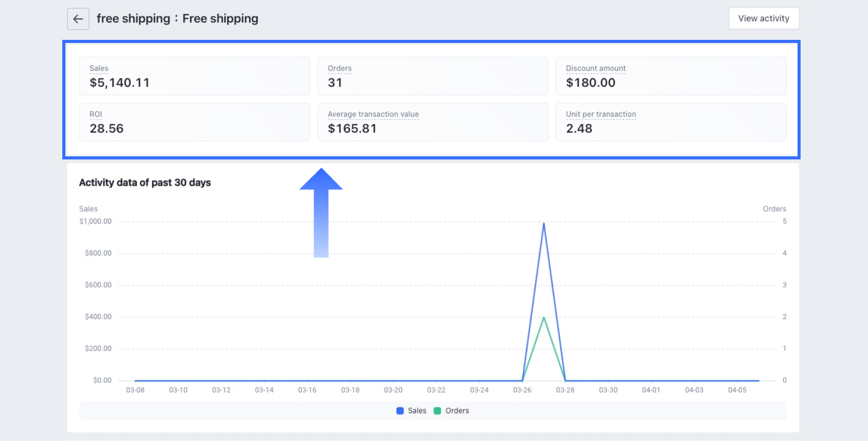Click the 04-05 date on x-axis
Image resolution: width=868 pixels, height=441 pixels.
click(x=737, y=390)
